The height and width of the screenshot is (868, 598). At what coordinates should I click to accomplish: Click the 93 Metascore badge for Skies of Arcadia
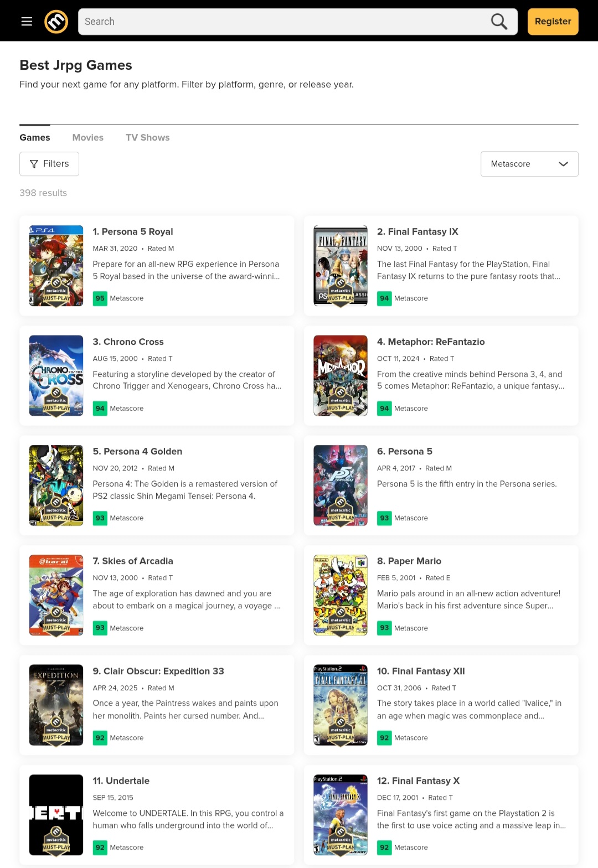click(x=100, y=628)
